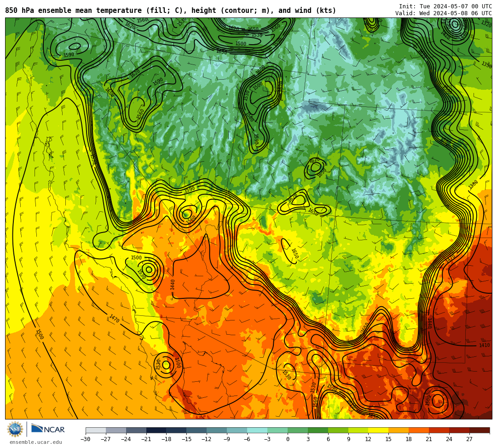Click the colorbar swatch between -21 and -18

coord(156,430)
